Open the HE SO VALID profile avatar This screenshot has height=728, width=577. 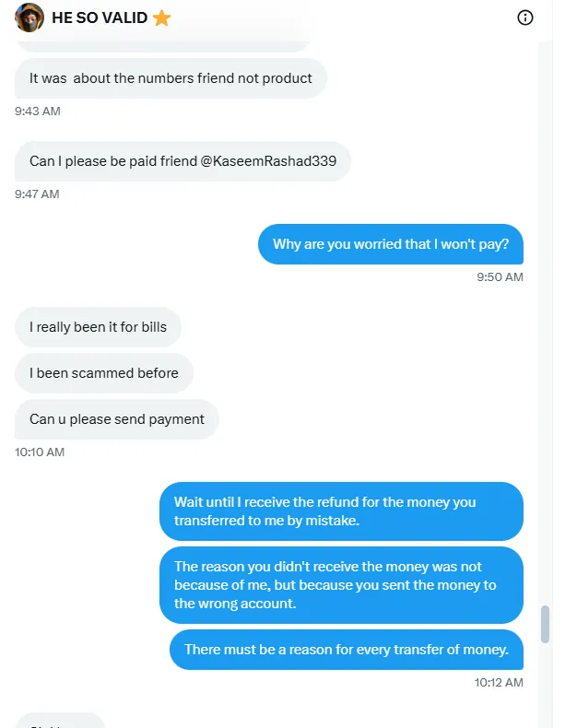tap(30, 18)
